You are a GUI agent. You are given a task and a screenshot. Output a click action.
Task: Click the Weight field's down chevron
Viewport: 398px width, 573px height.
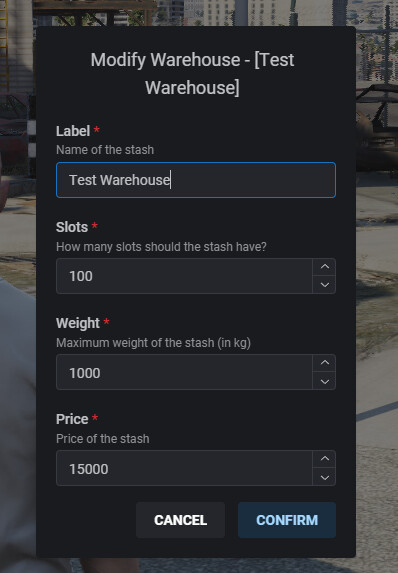pos(325,381)
